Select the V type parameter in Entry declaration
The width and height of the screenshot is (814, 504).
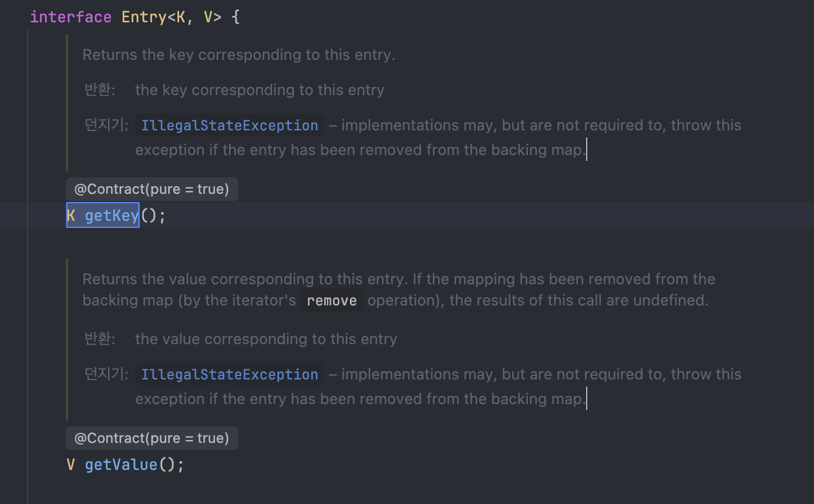pos(208,17)
